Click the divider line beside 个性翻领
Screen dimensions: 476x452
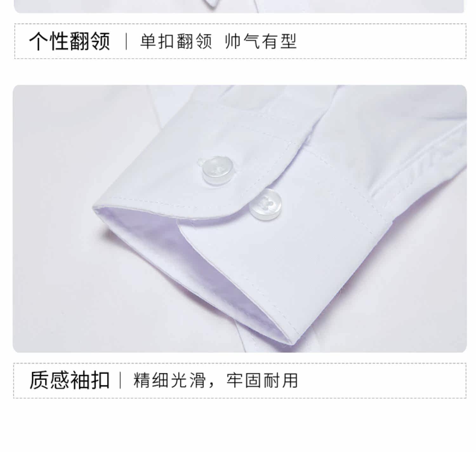[126, 42]
